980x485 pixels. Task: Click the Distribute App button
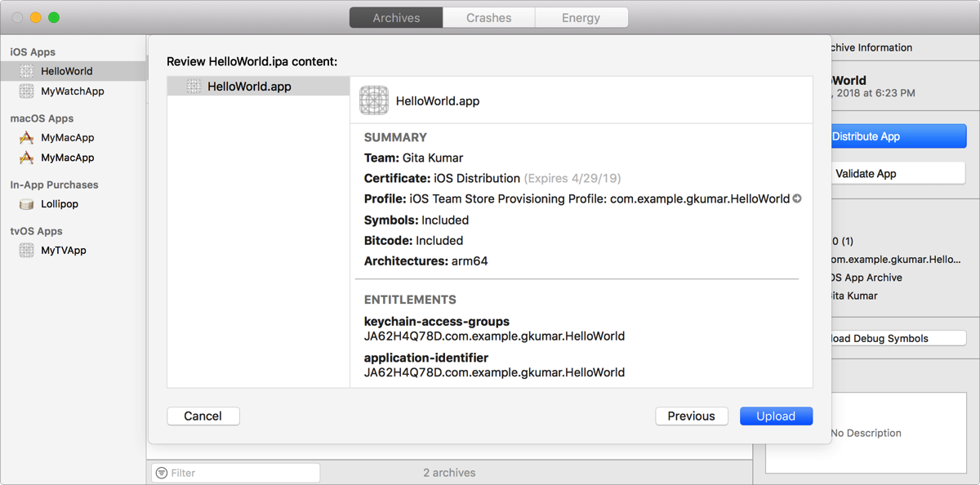[897, 136]
